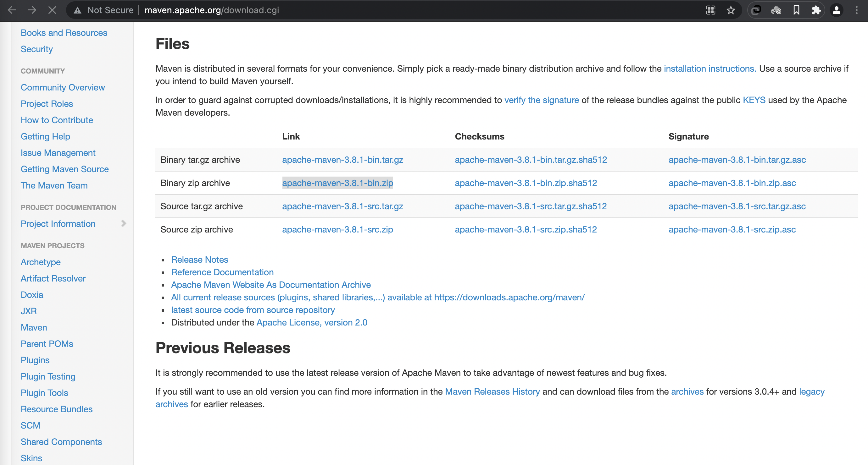
Task: Click the user profile avatar icon
Action: pos(836,10)
